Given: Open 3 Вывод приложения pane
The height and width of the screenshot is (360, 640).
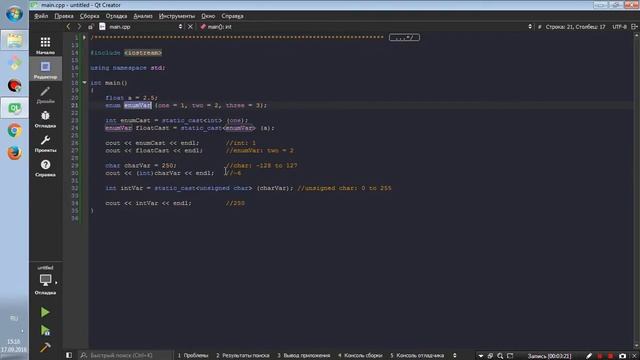Looking at the screenshot, I should [304, 356].
